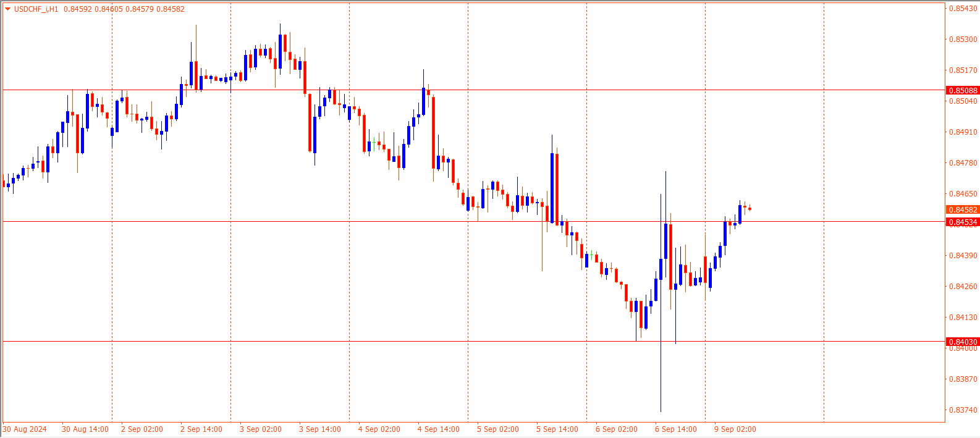Click the 0.84780 price scale label
Image resolution: width=980 pixels, height=438 pixels.
click(963, 163)
